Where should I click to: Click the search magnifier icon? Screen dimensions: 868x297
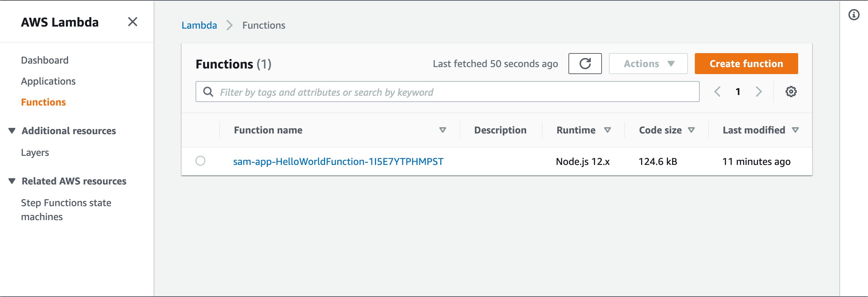(208, 92)
